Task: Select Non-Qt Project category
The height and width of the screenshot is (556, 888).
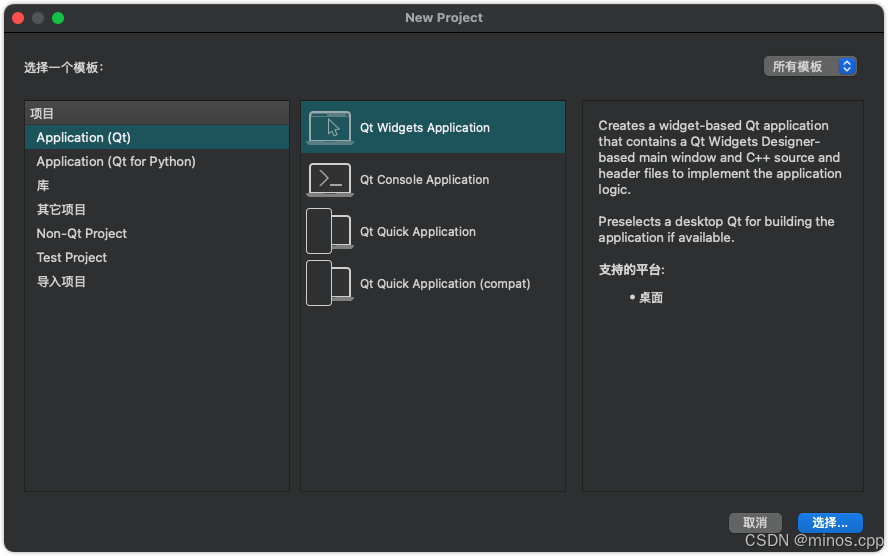Action: point(157,233)
